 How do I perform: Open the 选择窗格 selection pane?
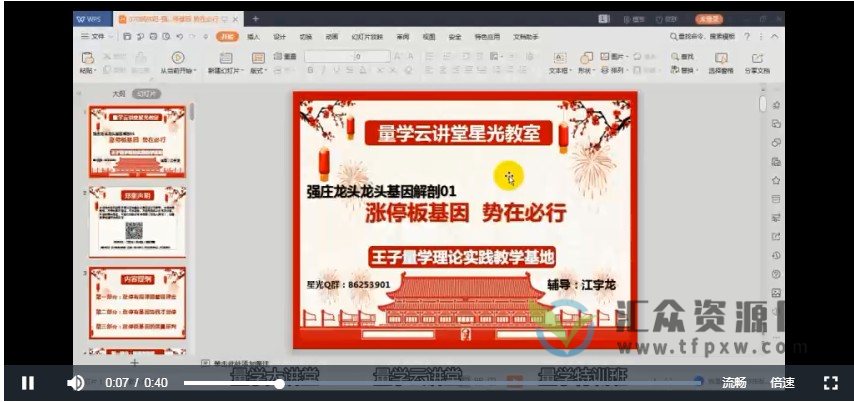(x=721, y=63)
